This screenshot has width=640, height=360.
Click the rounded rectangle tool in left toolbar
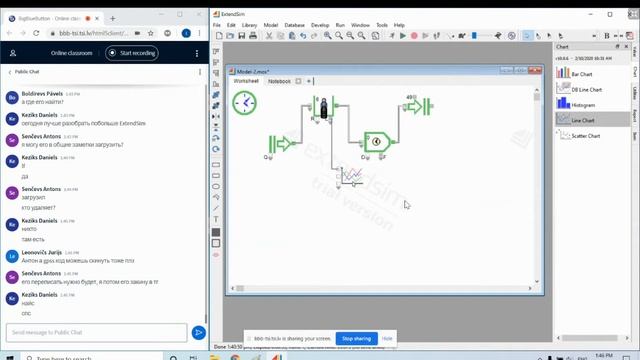(x=216, y=176)
